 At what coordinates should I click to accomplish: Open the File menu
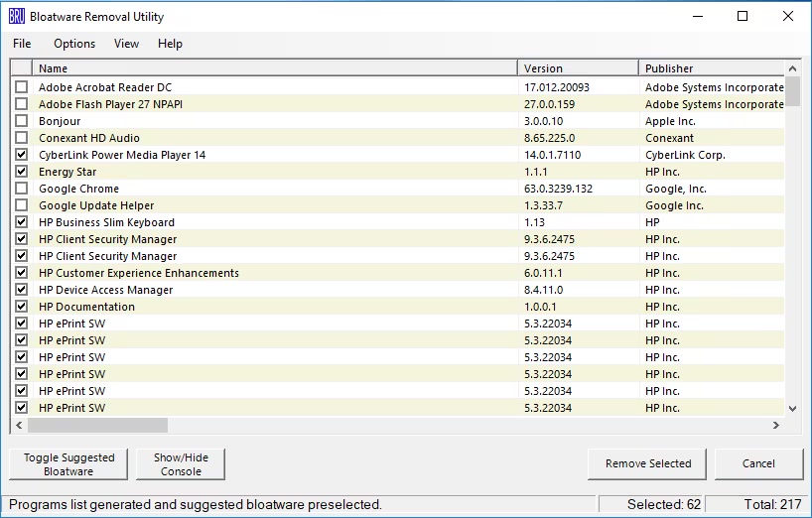[x=22, y=44]
